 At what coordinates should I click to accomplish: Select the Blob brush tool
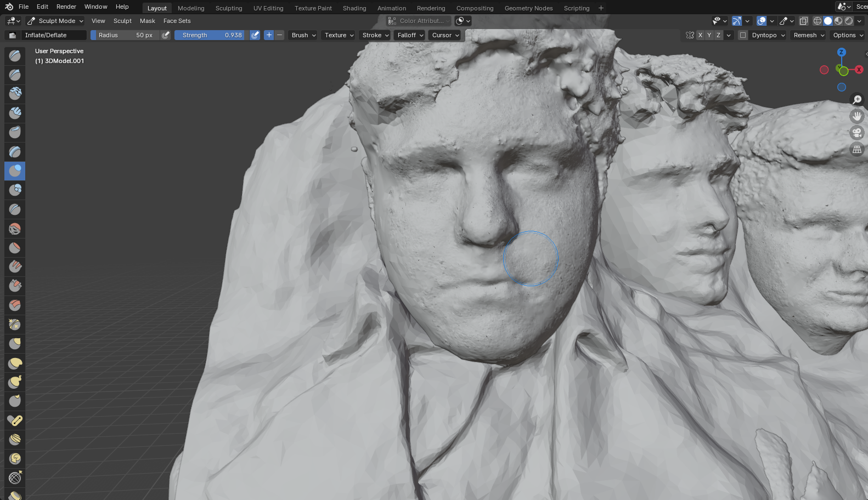pos(15,190)
